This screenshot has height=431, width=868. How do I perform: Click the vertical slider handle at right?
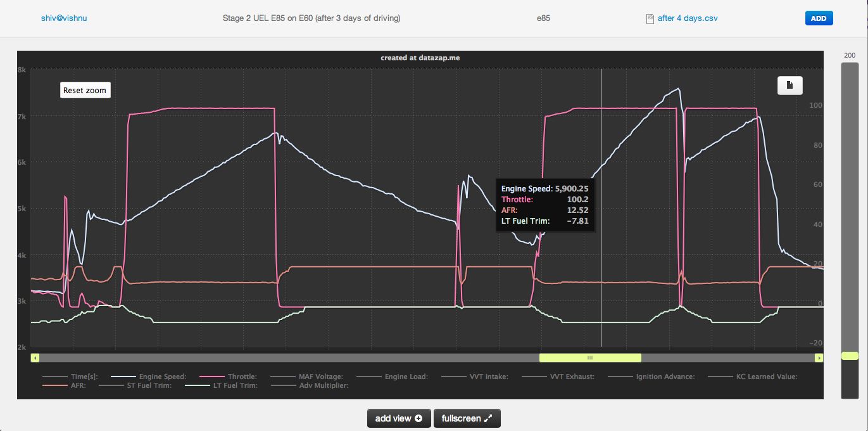pyautogui.click(x=849, y=356)
